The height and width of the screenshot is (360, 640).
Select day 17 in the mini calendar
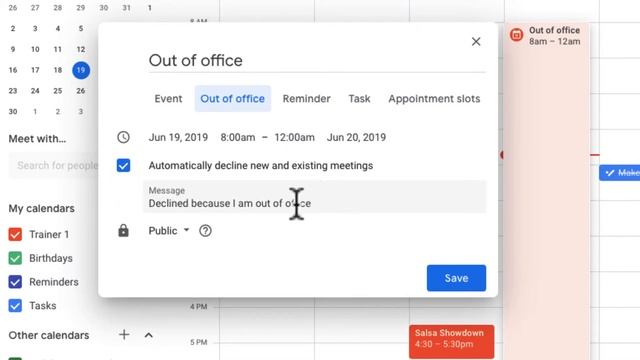tap(35, 70)
